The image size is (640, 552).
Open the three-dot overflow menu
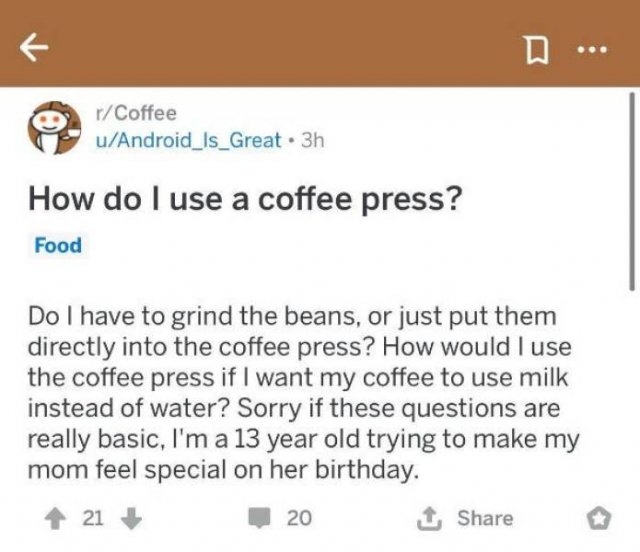click(592, 50)
